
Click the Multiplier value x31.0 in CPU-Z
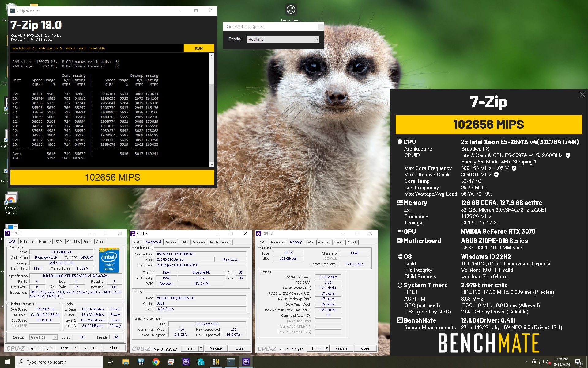[44, 315]
